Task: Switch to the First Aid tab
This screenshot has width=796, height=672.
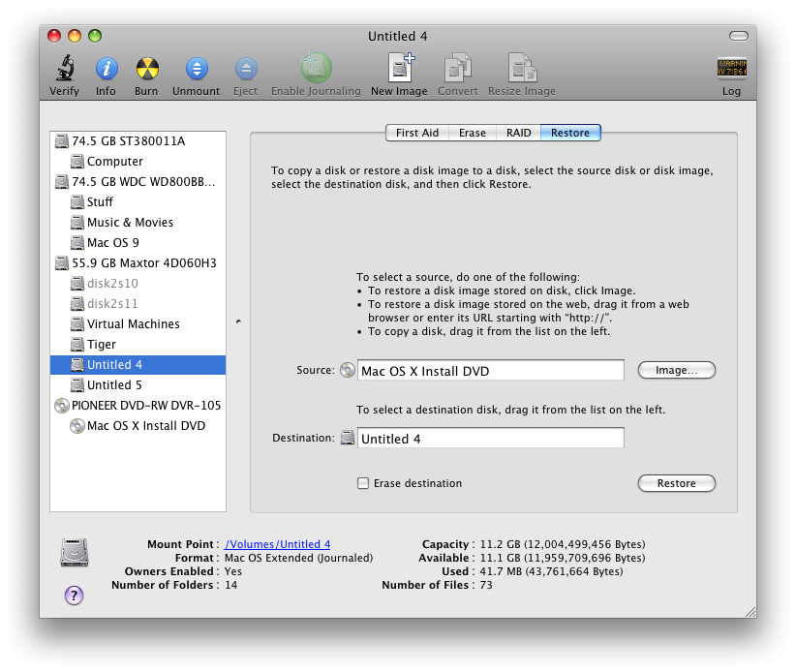Action: (x=417, y=133)
